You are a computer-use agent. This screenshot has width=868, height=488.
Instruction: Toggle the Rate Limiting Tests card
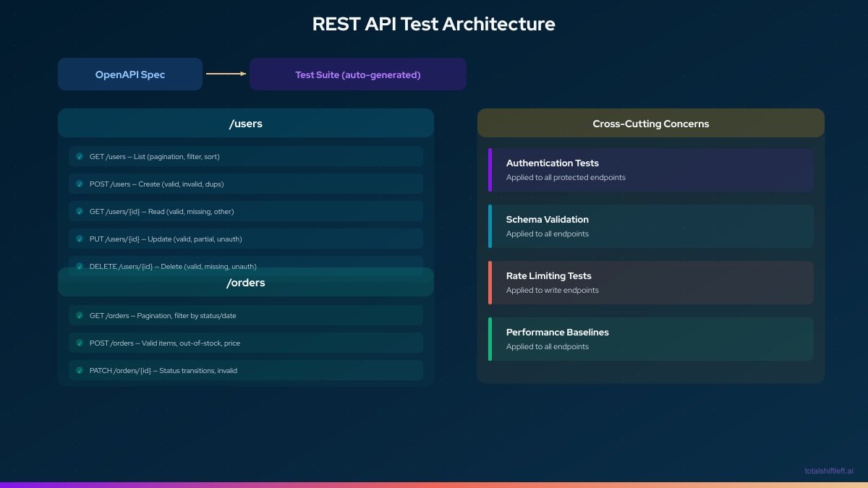tap(651, 282)
